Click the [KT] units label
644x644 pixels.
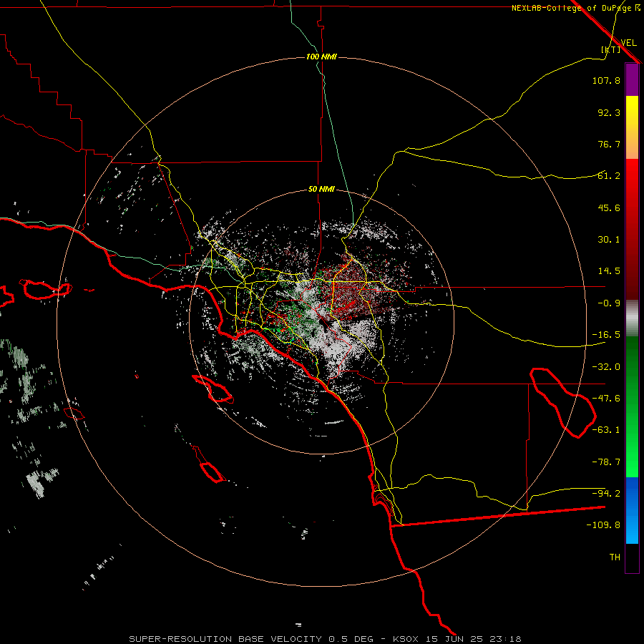click(x=610, y=49)
